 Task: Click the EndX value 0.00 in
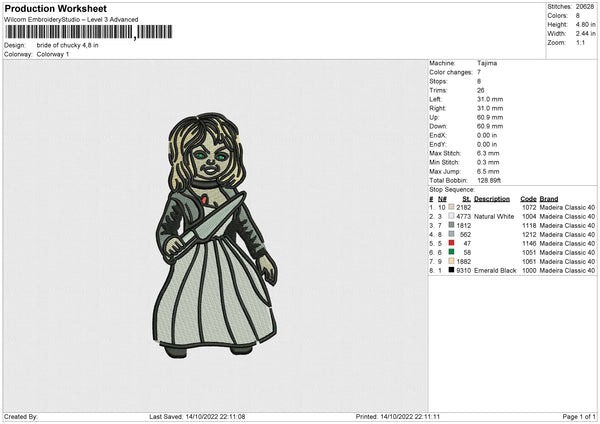487,135
